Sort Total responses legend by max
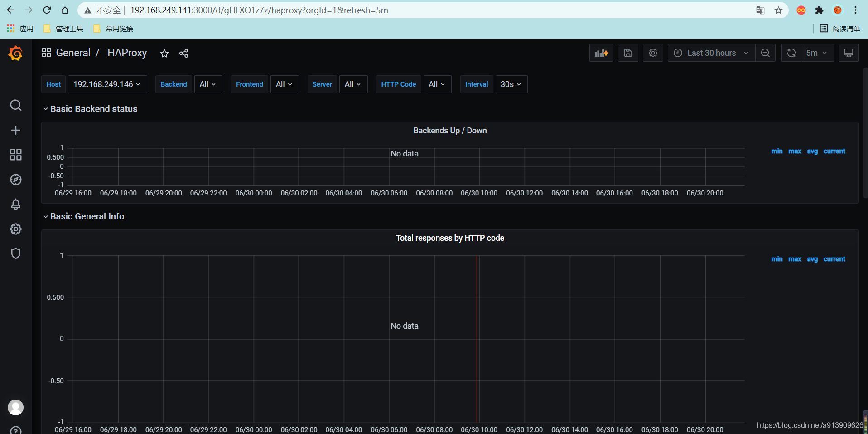 (x=795, y=259)
